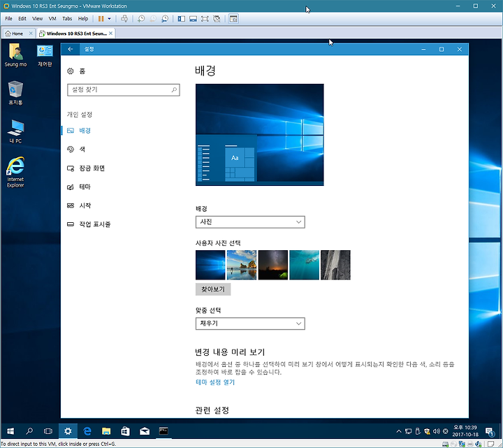Click the Send Ctrl+Alt+Del toolbar icon

[x=124, y=19]
